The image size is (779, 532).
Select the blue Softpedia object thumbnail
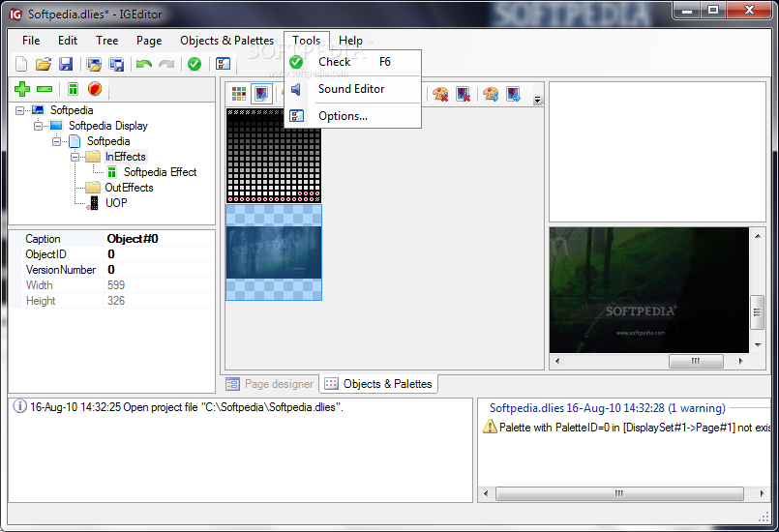point(274,252)
